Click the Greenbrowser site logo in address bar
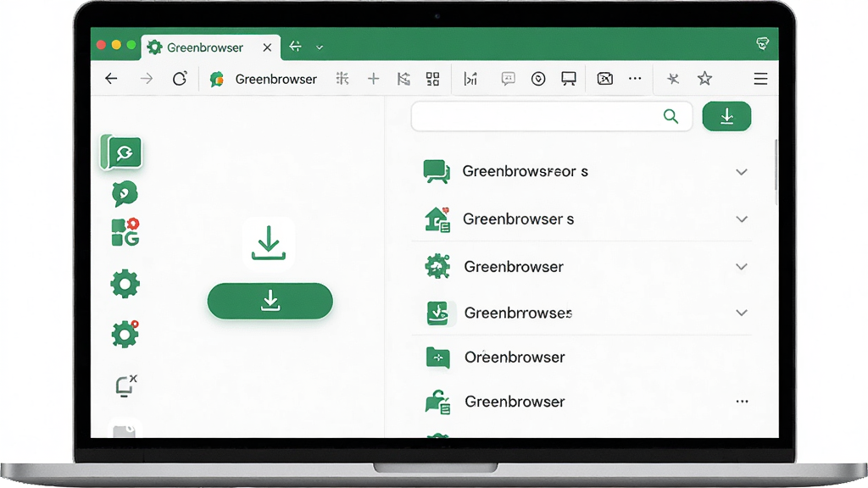The image size is (868, 488). click(x=216, y=79)
